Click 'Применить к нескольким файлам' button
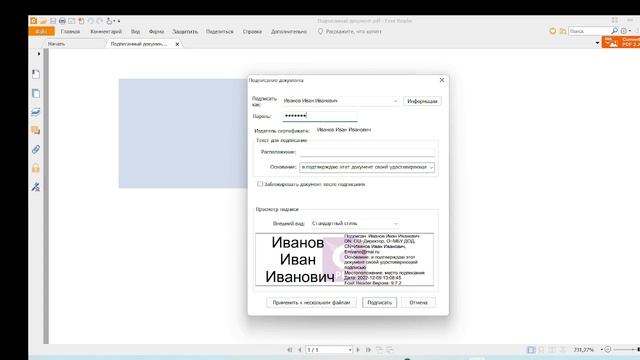Image resolution: width=640 pixels, height=360 pixels. (311, 303)
